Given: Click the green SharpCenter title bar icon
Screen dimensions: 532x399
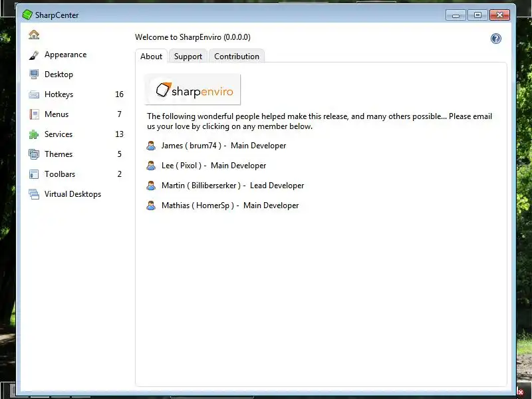Looking at the screenshot, I should coord(27,15).
